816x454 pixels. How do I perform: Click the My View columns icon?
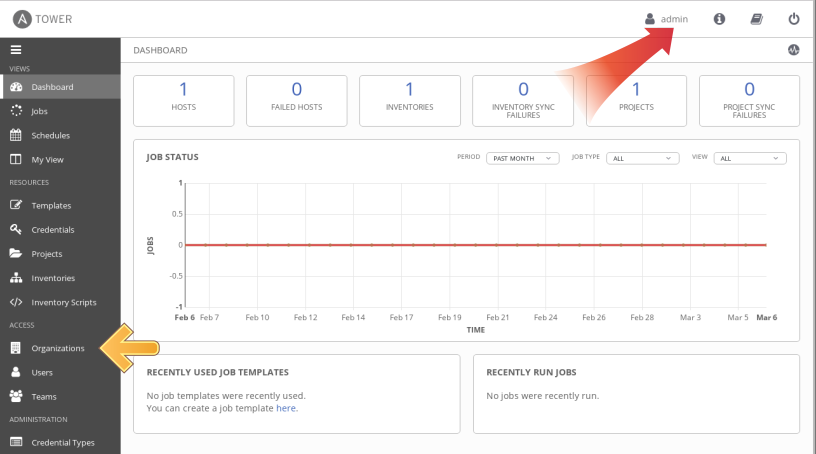pyautogui.click(x=16, y=159)
